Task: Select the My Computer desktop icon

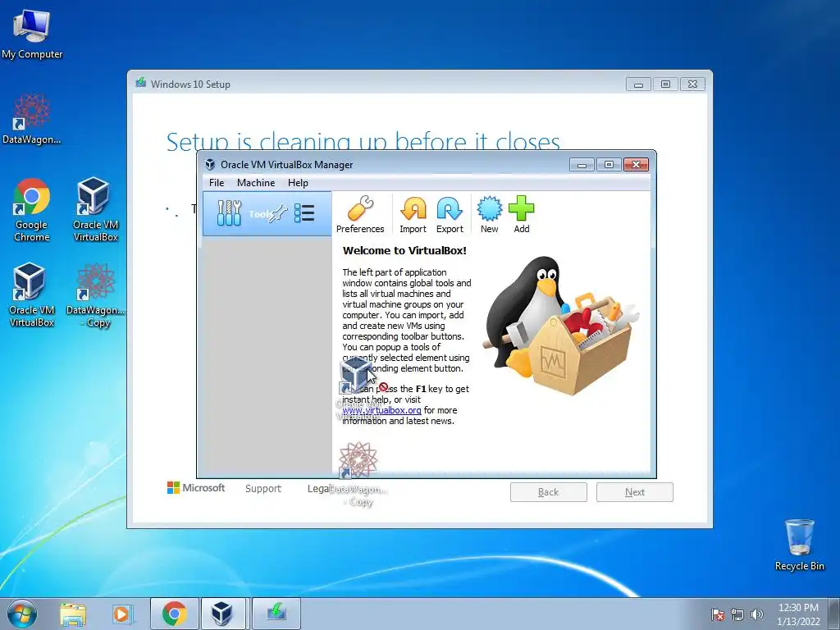Action: pos(32,34)
